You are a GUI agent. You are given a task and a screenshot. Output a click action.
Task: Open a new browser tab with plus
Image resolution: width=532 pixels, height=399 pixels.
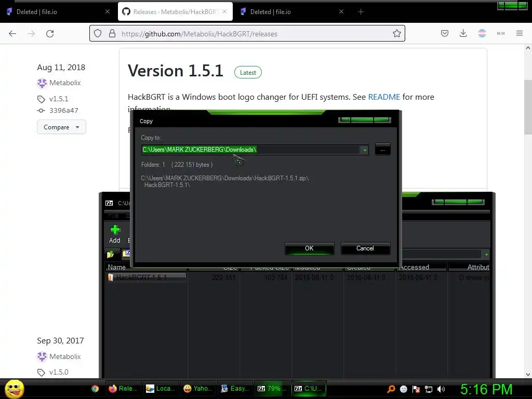361,12
